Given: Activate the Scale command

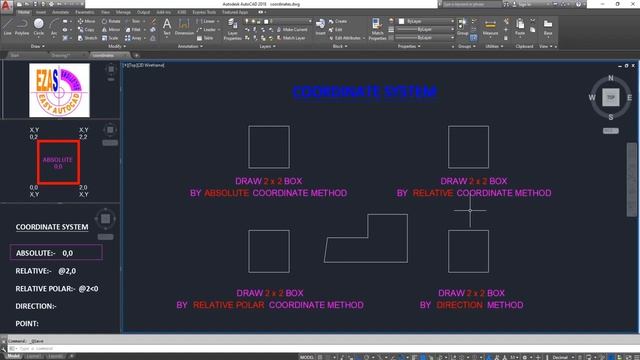Looking at the screenshot, I should [110, 38].
